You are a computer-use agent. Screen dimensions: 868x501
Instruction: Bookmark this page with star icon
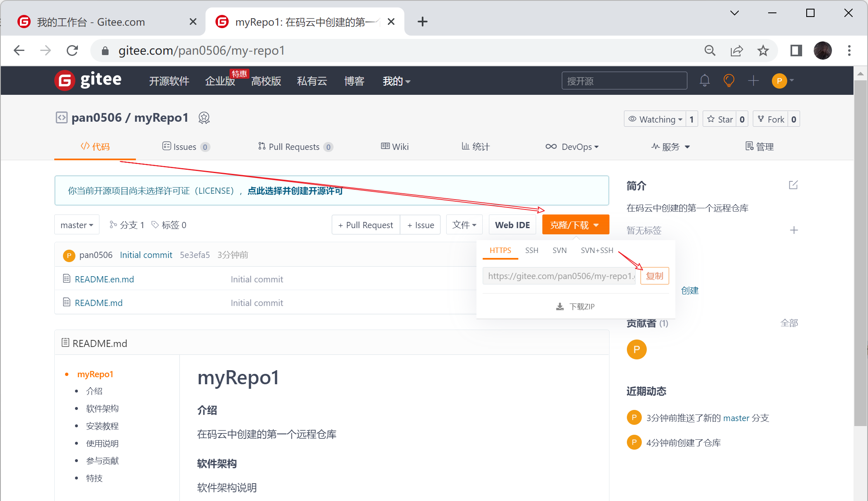pos(763,51)
